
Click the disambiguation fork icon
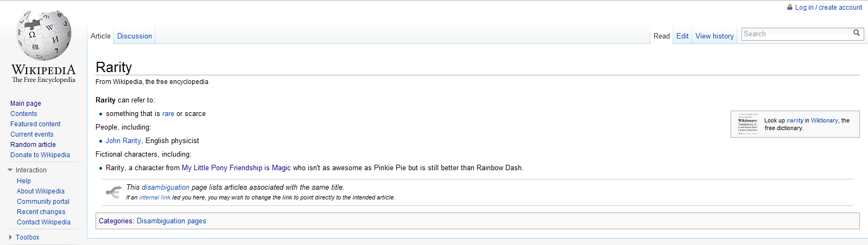coord(113,192)
